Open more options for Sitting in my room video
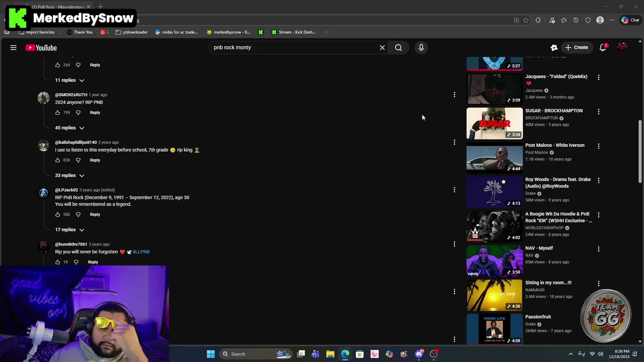 [599, 284]
